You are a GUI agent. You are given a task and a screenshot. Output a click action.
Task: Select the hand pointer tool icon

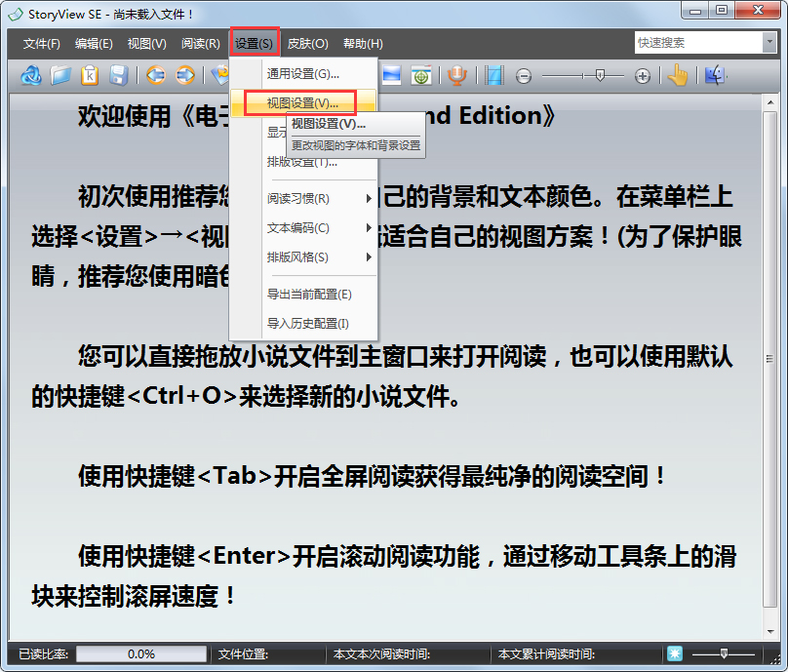[679, 75]
